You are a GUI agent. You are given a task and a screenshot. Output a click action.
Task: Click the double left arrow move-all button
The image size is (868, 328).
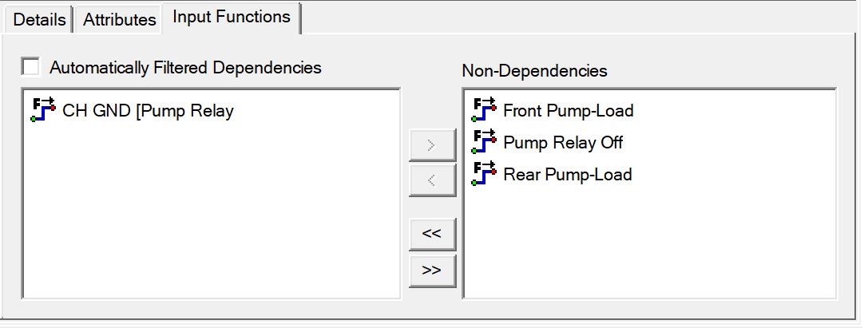(431, 233)
